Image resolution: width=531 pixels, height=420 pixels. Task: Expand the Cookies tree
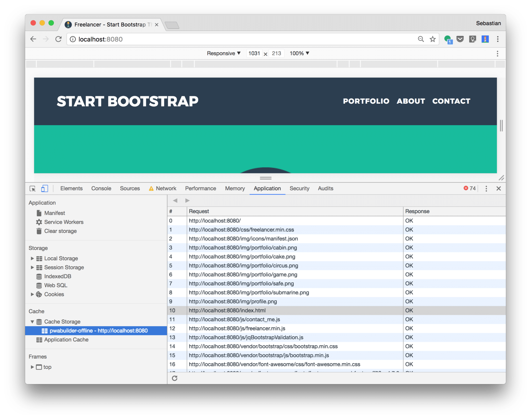(x=32, y=294)
